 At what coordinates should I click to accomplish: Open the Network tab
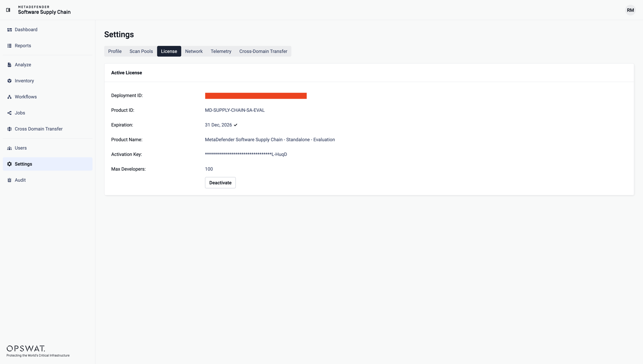[194, 51]
